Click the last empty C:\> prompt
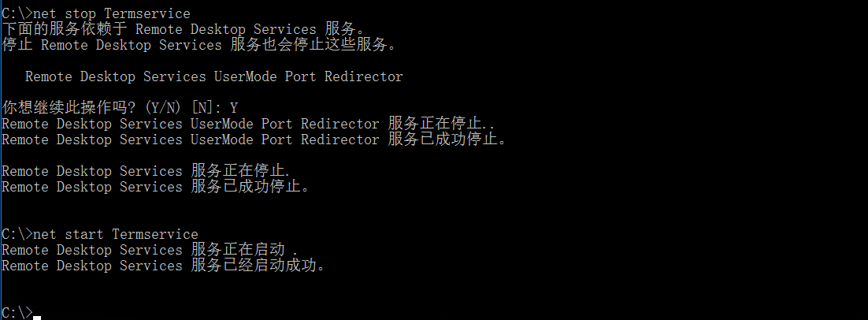 [17, 312]
